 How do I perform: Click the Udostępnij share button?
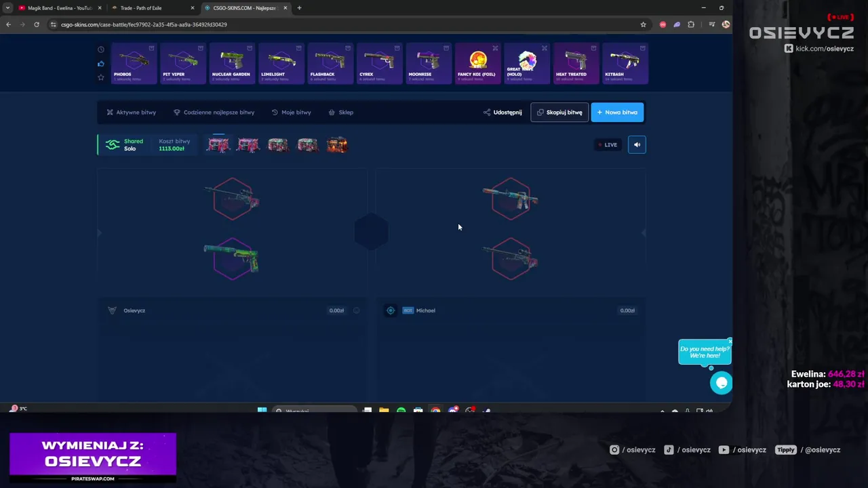pyautogui.click(x=502, y=113)
